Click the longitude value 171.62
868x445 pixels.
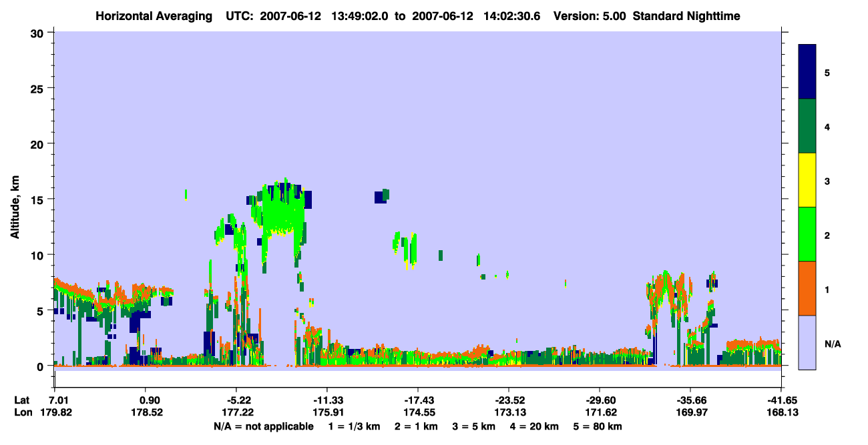600,413
